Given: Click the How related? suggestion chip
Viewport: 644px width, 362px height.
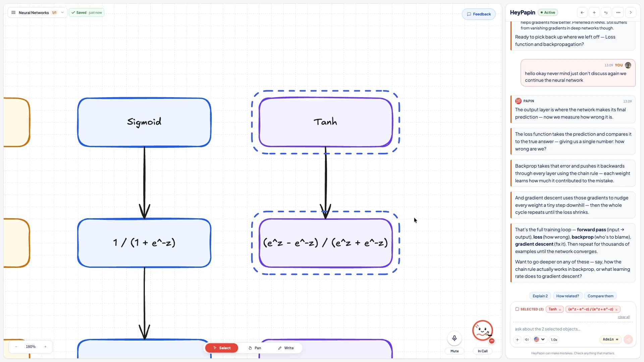Looking at the screenshot, I should 568,296.
